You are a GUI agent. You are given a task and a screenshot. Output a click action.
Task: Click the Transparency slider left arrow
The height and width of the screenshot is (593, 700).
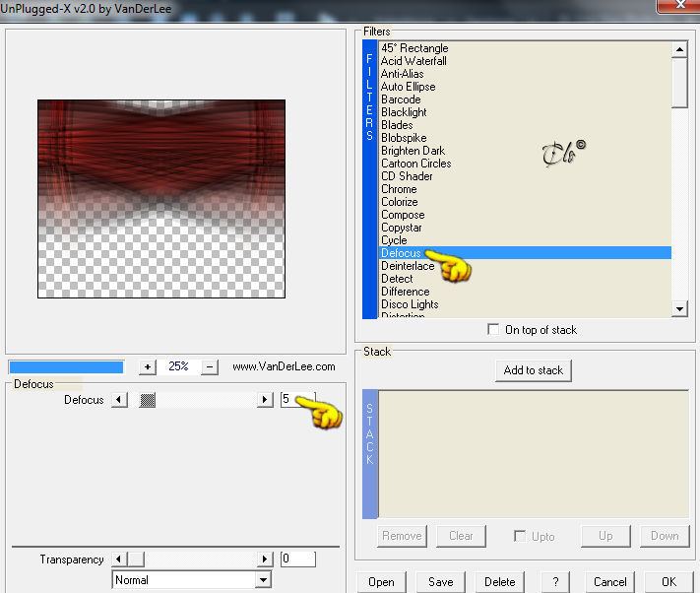click(119, 559)
